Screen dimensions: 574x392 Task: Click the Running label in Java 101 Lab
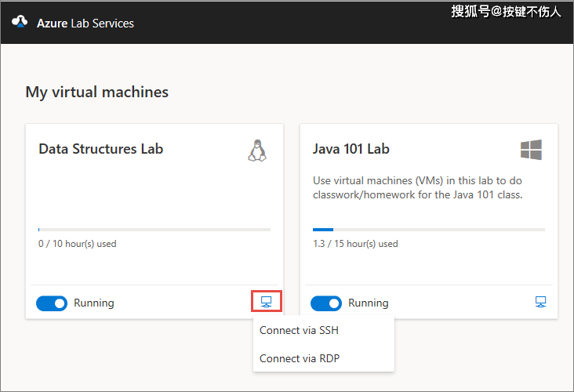pyautogui.click(x=369, y=303)
